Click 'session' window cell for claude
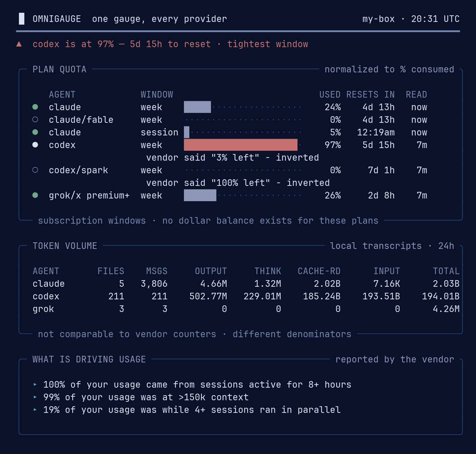The height and width of the screenshot is (454, 476). 160,132
